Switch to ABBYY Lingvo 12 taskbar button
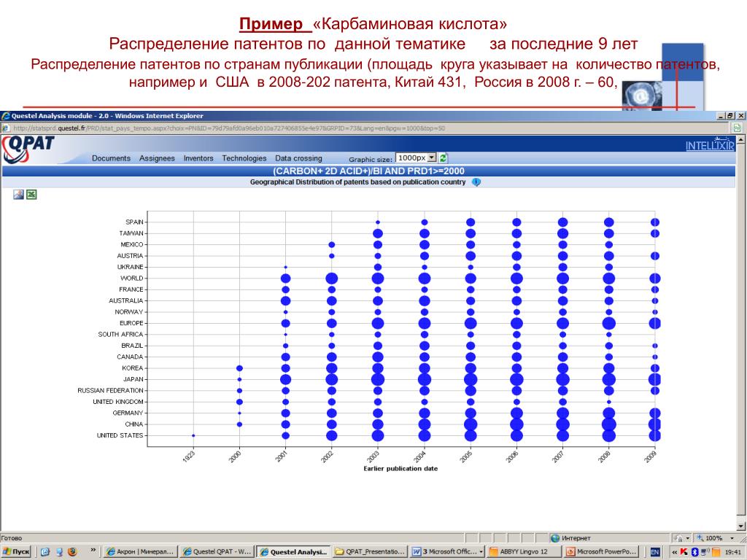This screenshot has width=747, height=560. 524,551
